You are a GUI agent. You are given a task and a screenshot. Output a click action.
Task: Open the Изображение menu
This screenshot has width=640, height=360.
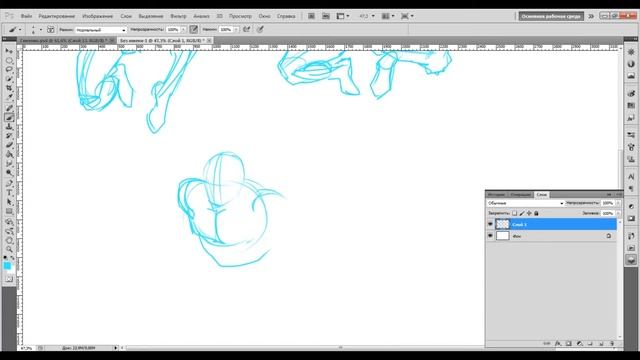[98, 16]
